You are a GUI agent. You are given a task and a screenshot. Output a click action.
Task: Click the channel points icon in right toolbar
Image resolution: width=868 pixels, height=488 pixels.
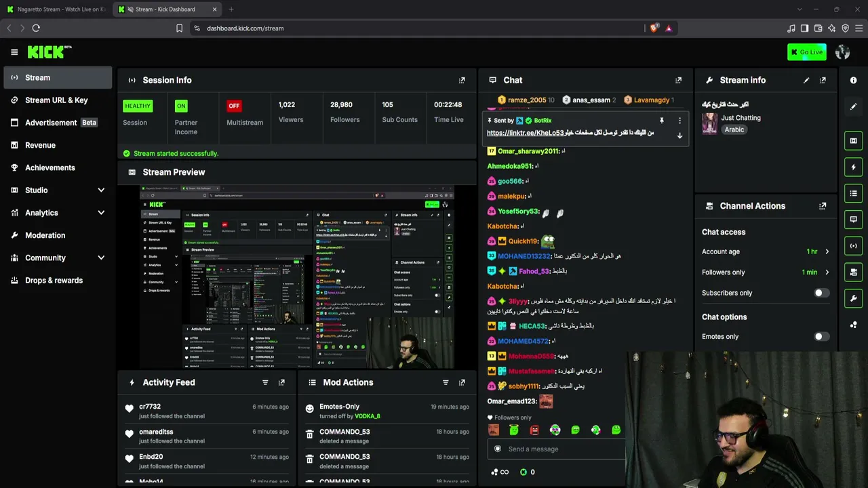pos(853,325)
